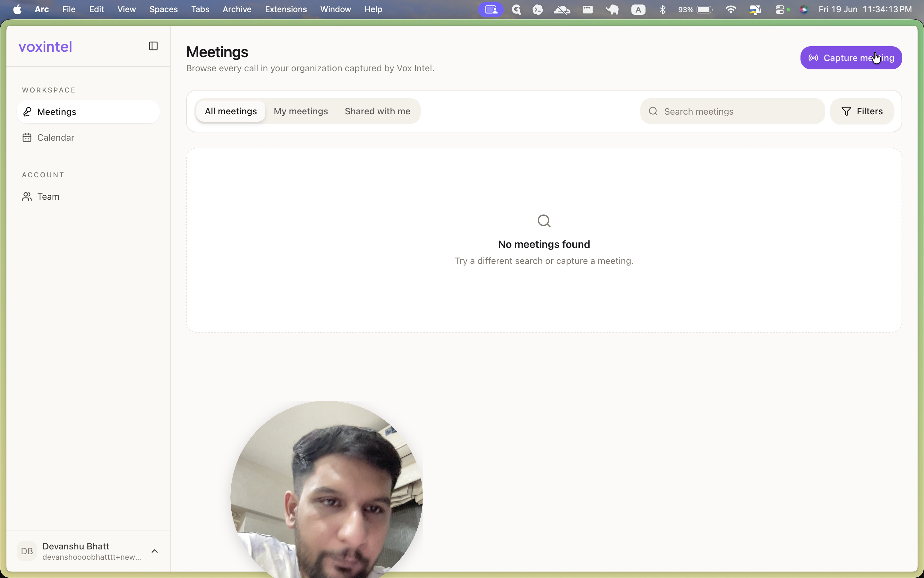Expand the Devanshu Bhatt account menu chevron
This screenshot has height=578, width=924.
pyautogui.click(x=155, y=551)
